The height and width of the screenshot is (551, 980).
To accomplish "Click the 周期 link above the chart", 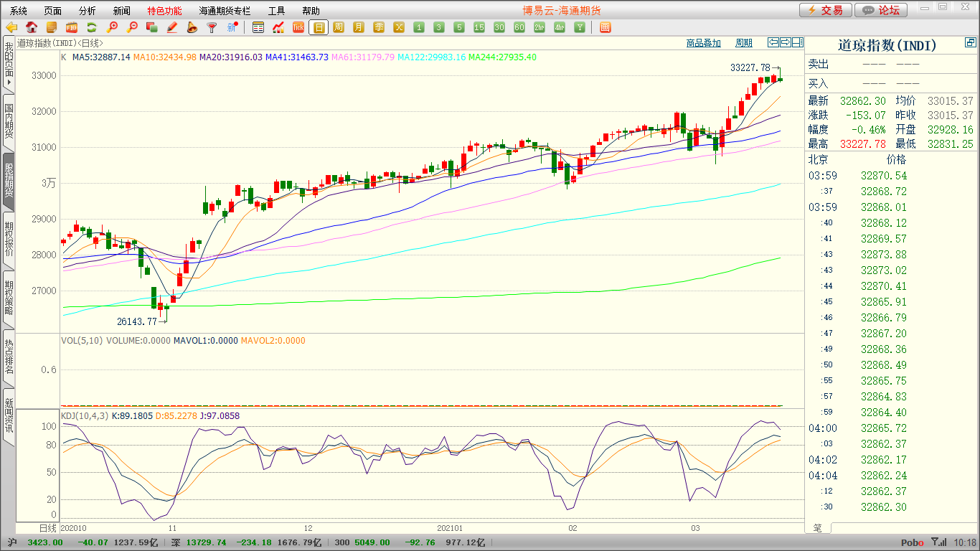I will (x=744, y=43).
